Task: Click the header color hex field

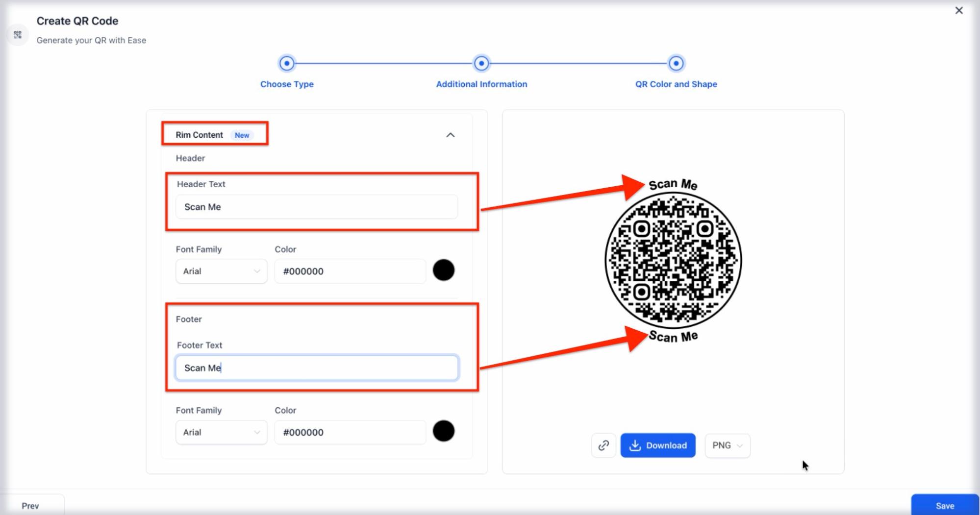Action: pyautogui.click(x=350, y=271)
